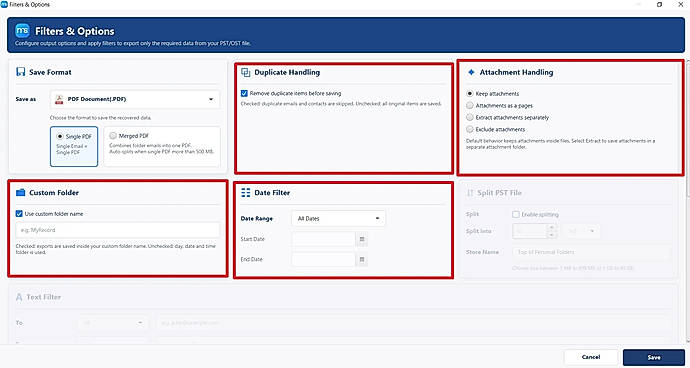Click the Filters & Options header title
Viewport: 690px width, 368px height.
pos(75,31)
